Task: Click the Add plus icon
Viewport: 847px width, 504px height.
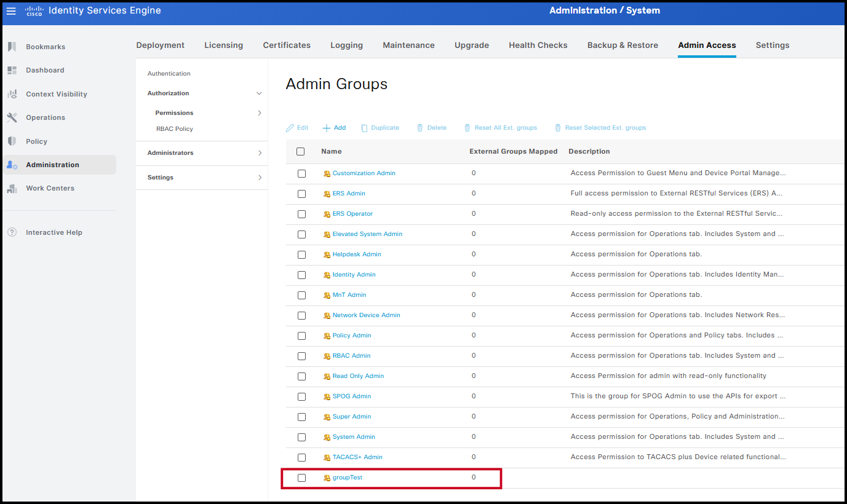Action: pyautogui.click(x=327, y=128)
